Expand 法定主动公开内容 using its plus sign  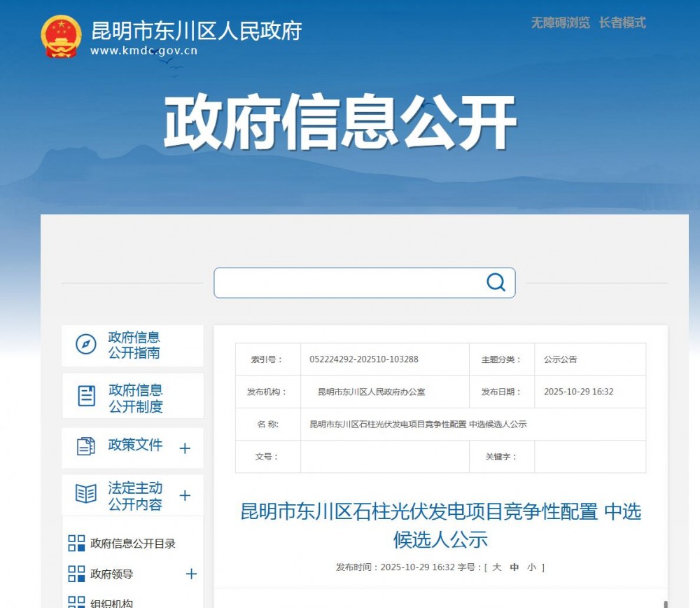(185, 496)
